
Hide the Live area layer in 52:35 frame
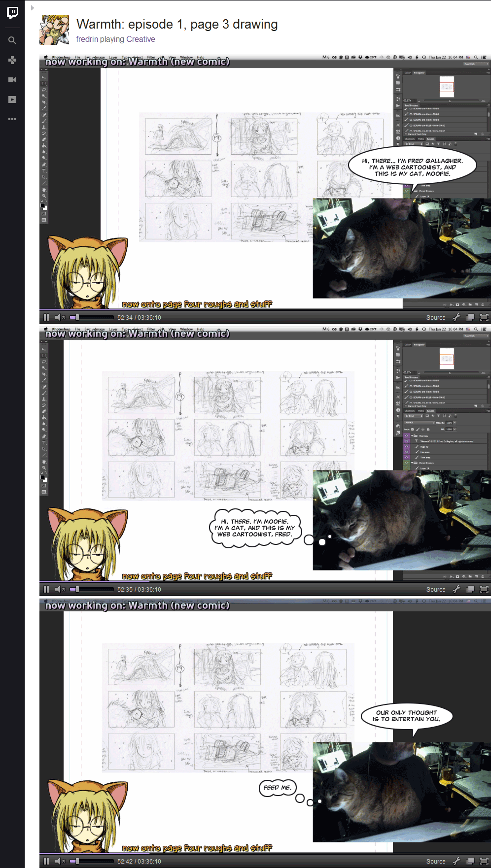point(407,452)
